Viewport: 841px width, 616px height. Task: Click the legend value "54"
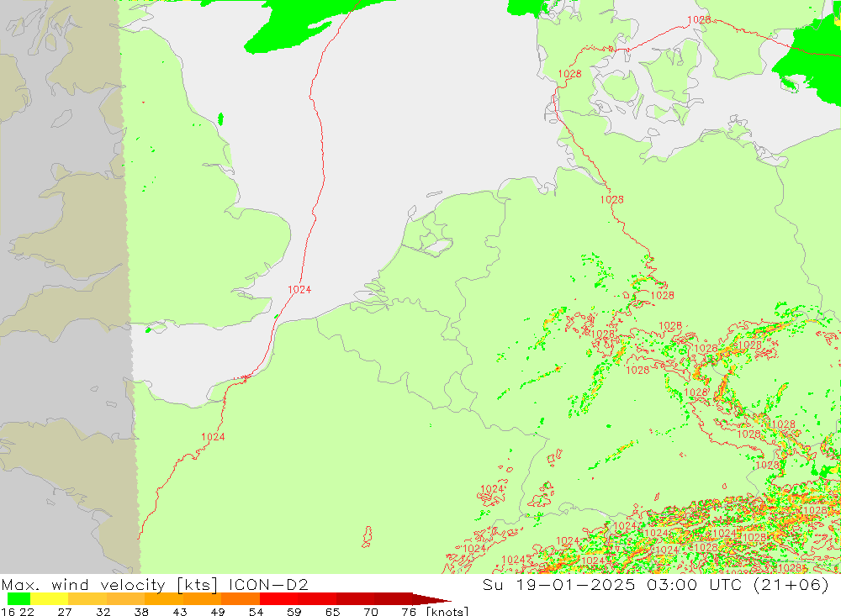tap(256, 612)
